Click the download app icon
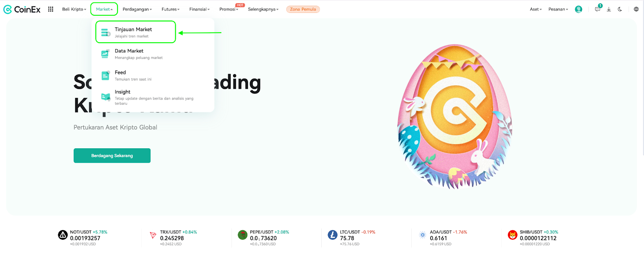This screenshot has height=272, width=644. tap(609, 9)
